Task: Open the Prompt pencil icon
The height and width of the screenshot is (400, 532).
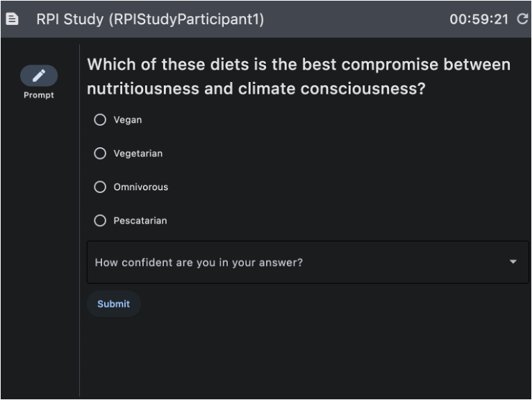Action: click(39, 76)
